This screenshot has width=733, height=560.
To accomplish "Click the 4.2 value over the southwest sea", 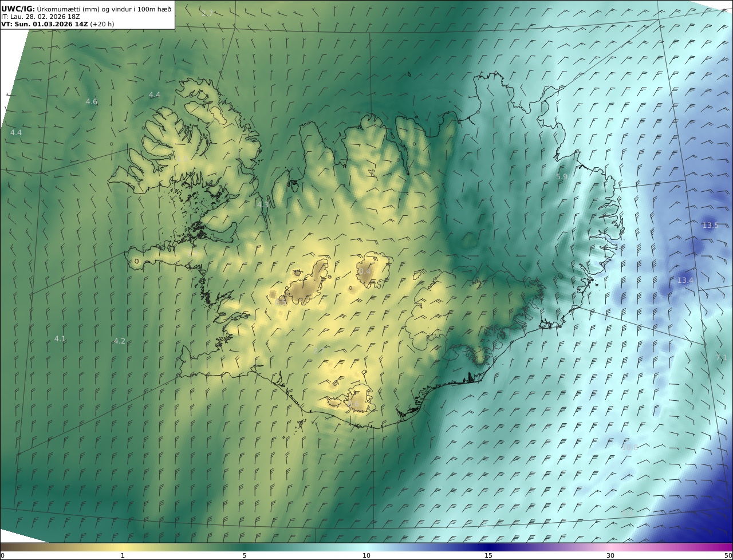I will 119,341.
